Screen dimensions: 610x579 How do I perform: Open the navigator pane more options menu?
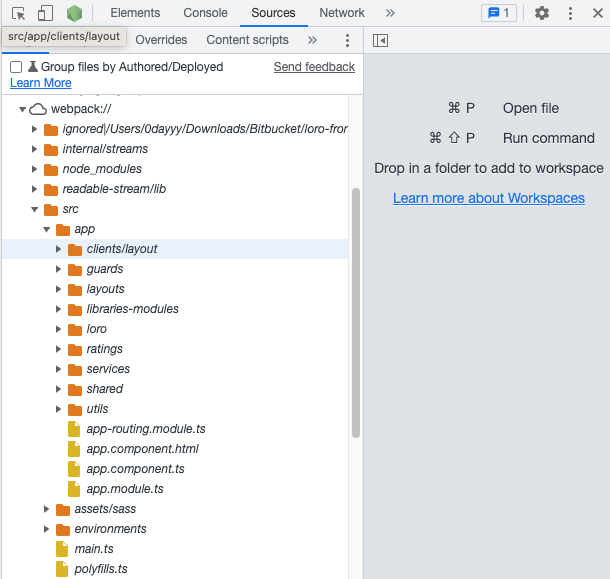347,40
